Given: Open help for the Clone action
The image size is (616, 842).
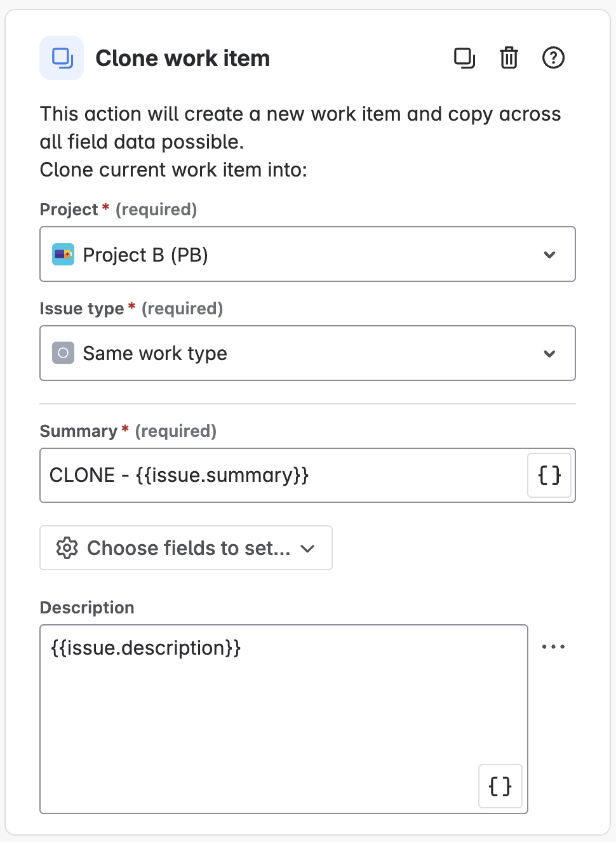Looking at the screenshot, I should pos(552,58).
